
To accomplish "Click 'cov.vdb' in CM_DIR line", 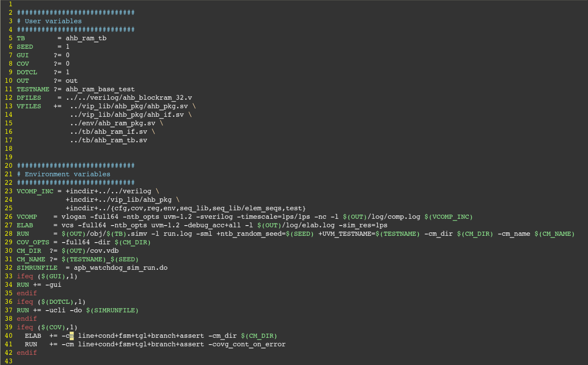I will 105,251.
